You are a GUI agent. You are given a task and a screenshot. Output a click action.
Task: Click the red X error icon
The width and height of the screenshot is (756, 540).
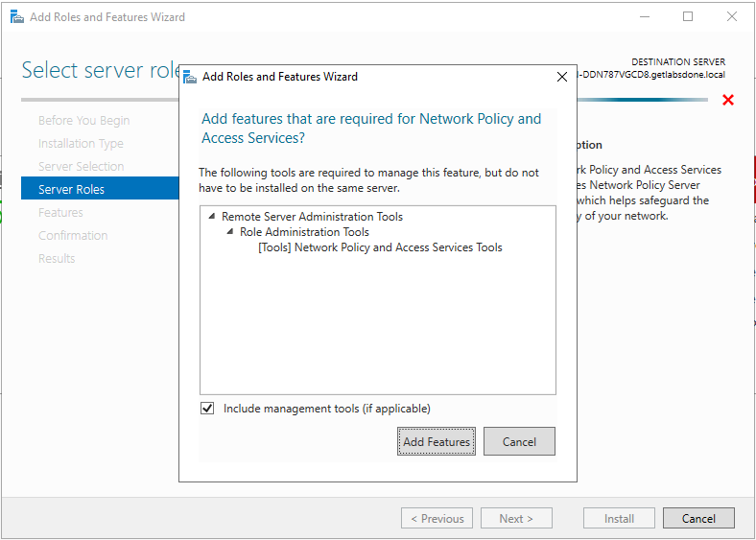tap(728, 100)
